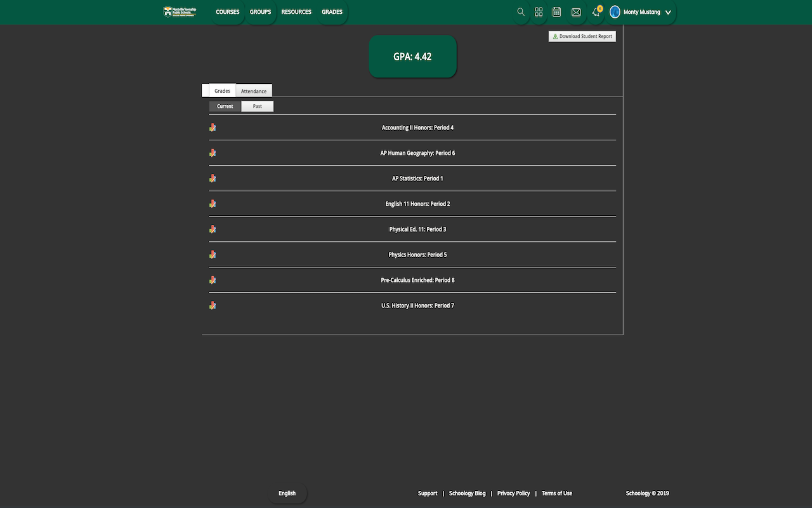Open the RESOURCES menu

(296, 12)
